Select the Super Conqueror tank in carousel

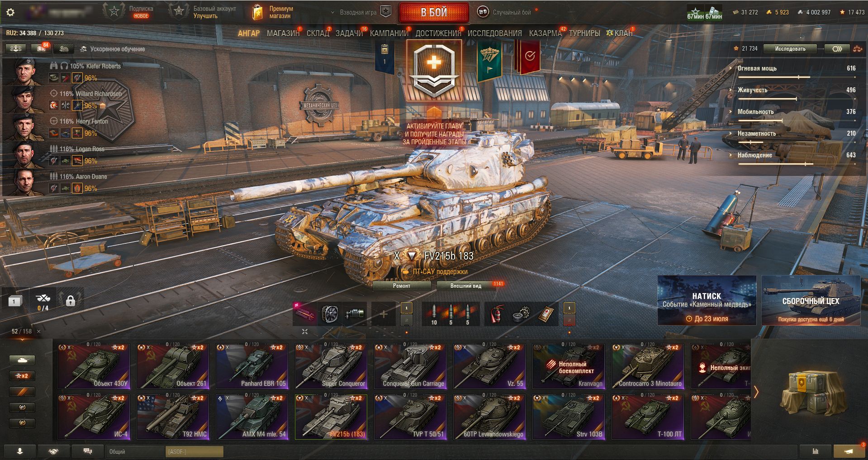click(331, 366)
